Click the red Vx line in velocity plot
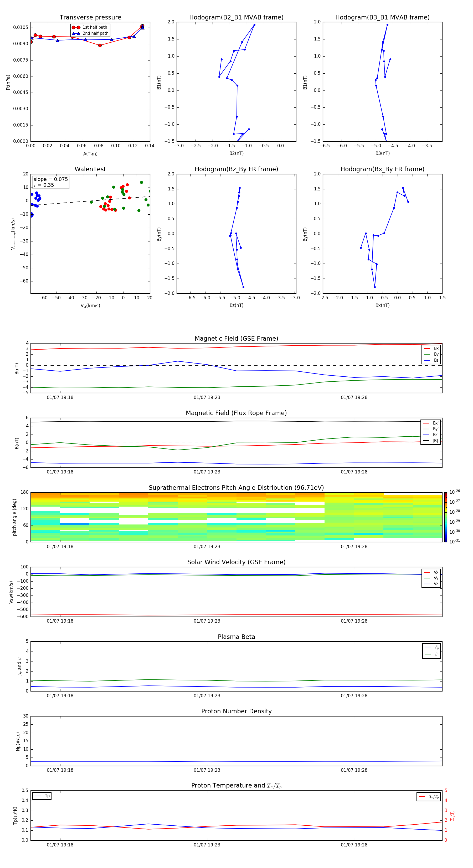This screenshot has width=473, height=868. [x=236, y=615]
